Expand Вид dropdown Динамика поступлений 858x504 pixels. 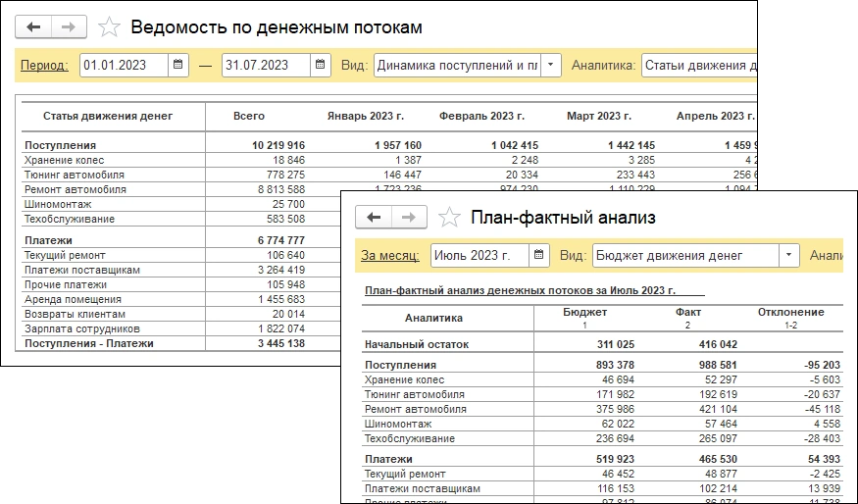point(551,66)
